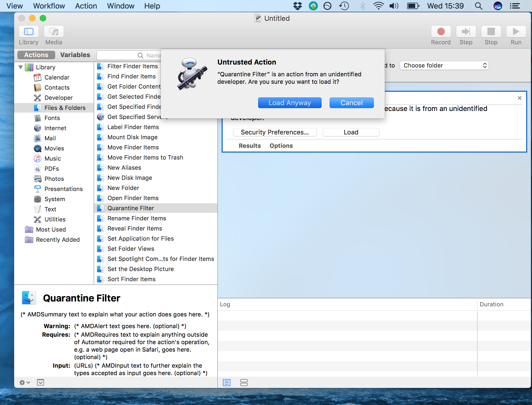Screen dimensions: 532x405
Task: Show the workflow variables list view
Action: click(244, 383)
